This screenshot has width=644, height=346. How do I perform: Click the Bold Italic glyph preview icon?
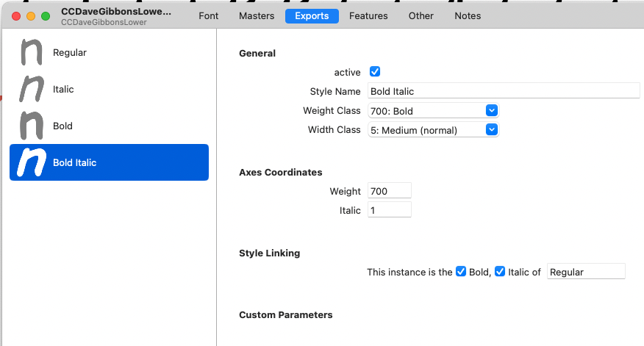point(30,162)
